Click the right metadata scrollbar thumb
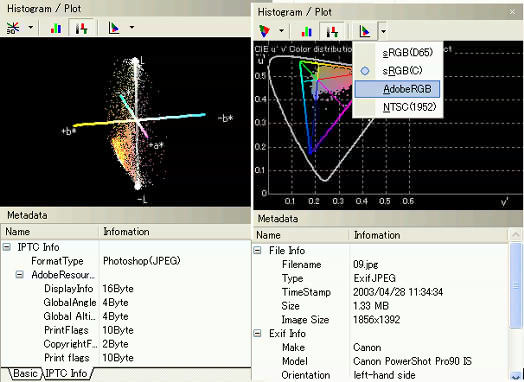 pos(516,286)
